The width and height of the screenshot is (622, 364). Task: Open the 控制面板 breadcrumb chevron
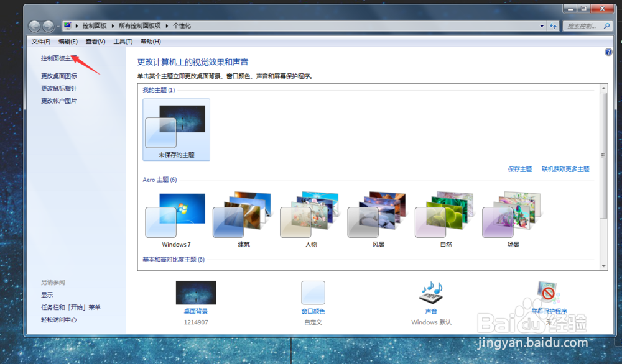click(113, 25)
